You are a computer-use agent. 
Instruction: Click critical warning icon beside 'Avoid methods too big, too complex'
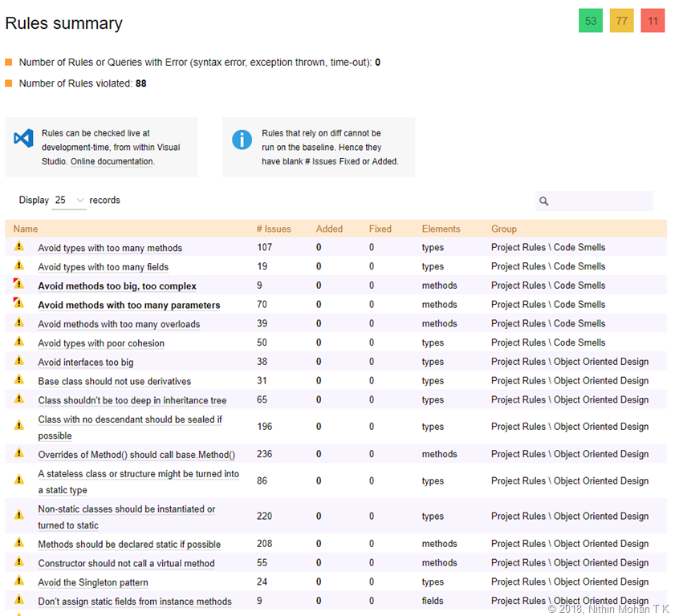tap(19, 285)
